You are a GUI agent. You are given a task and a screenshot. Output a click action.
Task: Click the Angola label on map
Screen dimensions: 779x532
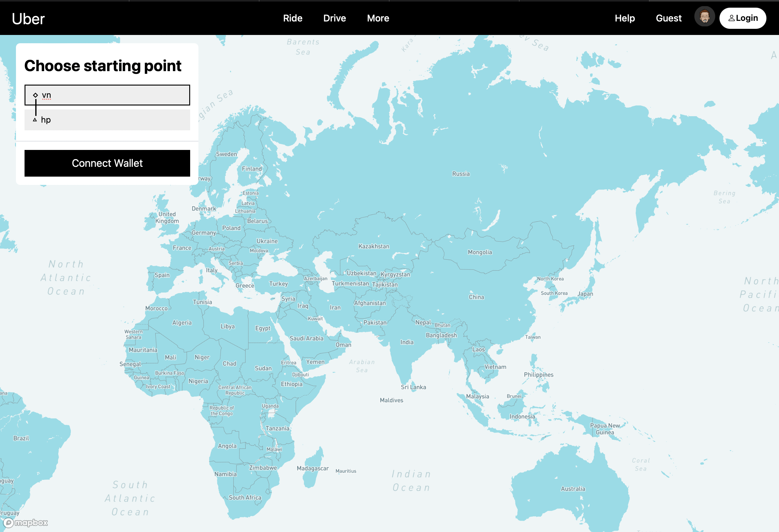coord(227,446)
